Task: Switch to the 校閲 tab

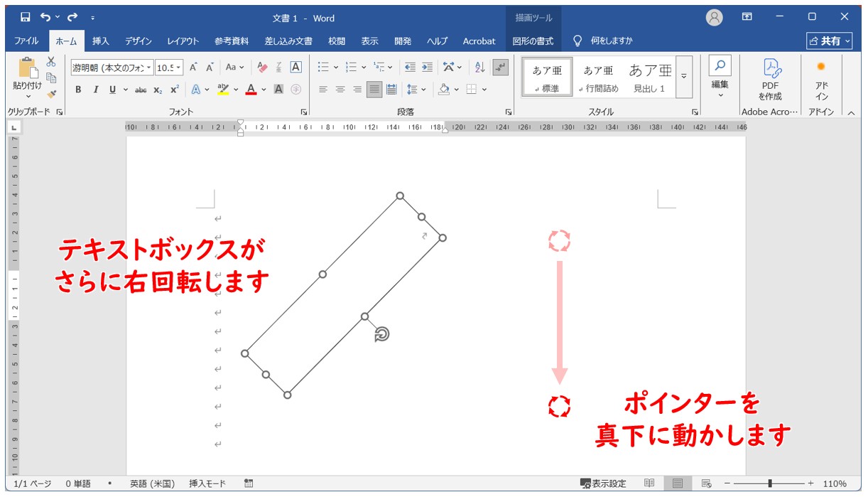Action: 337,41
